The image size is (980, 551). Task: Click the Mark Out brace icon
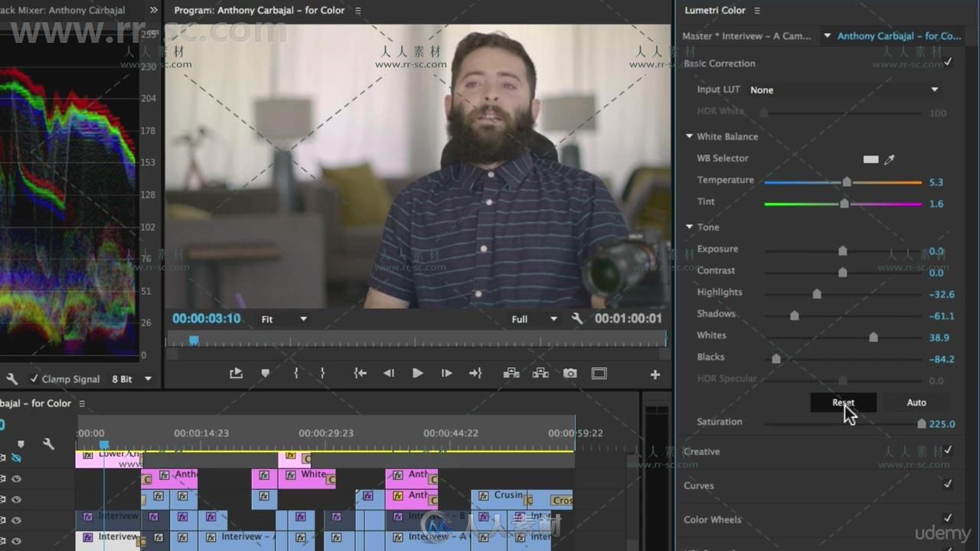[x=322, y=373]
